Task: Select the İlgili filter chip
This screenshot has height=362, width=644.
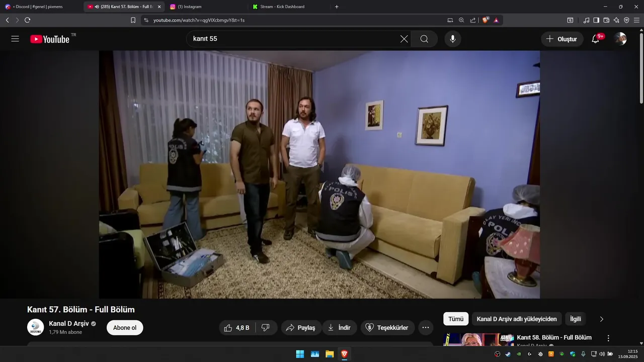Action: point(576,319)
